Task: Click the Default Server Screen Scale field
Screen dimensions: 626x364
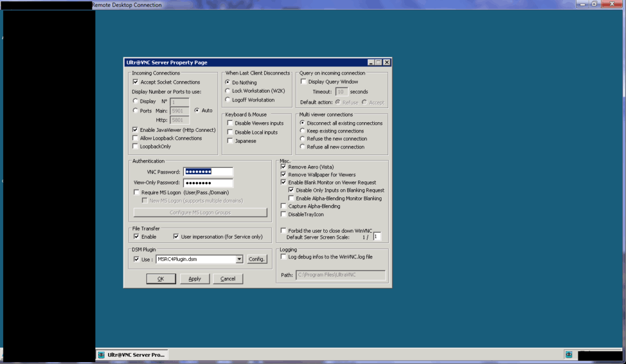Action: click(x=377, y=236)
